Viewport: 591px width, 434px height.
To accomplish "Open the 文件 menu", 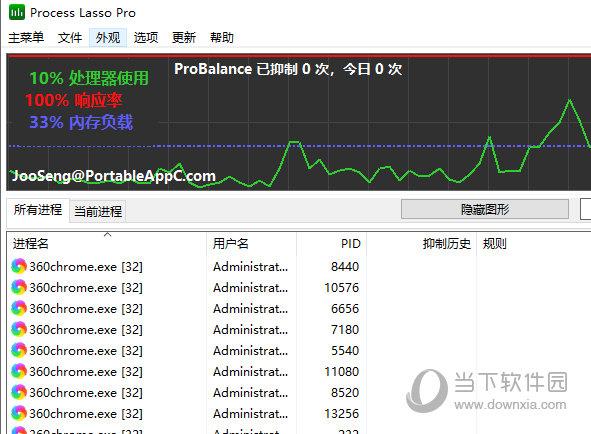I will point(70,37).
